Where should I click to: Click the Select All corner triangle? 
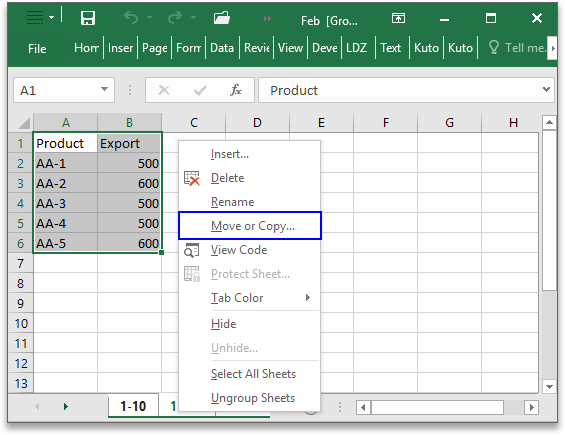click(24, 123)
